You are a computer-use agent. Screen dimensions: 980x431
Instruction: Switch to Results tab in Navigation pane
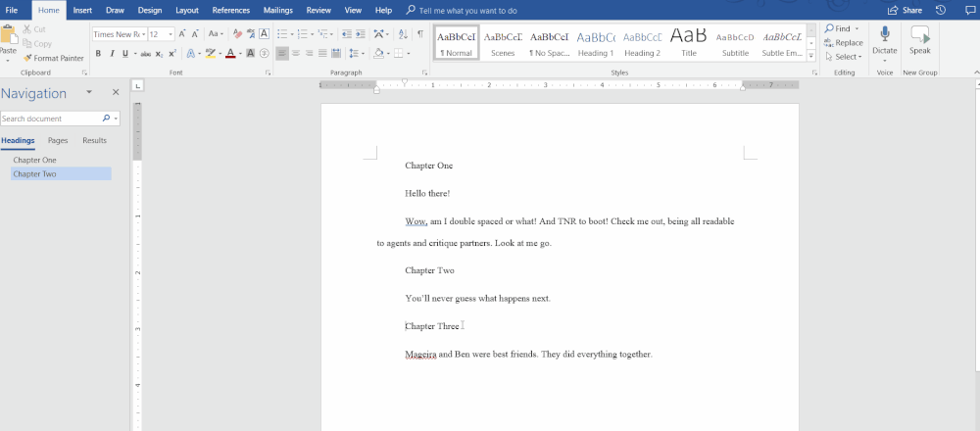[x=94, y=140]
